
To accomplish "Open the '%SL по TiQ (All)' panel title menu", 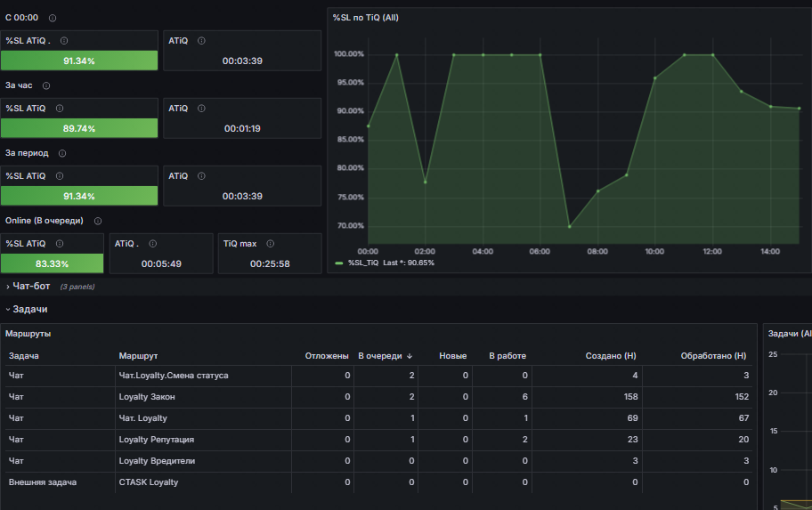I will pos(366,18).
